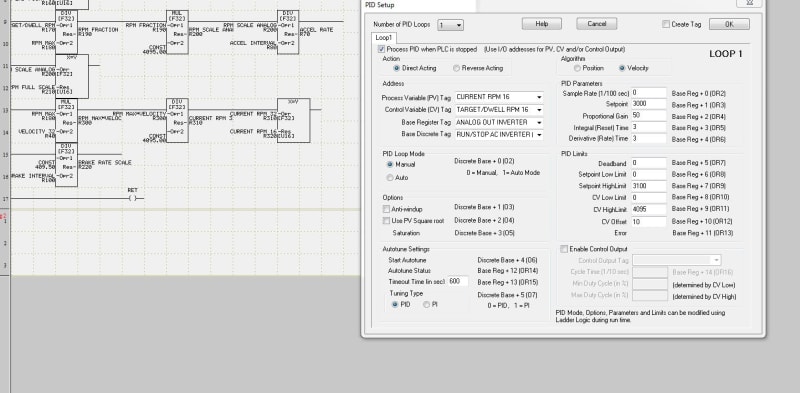Select Direct Acting action
Screen dimensions: 800x393
[396, 68]
